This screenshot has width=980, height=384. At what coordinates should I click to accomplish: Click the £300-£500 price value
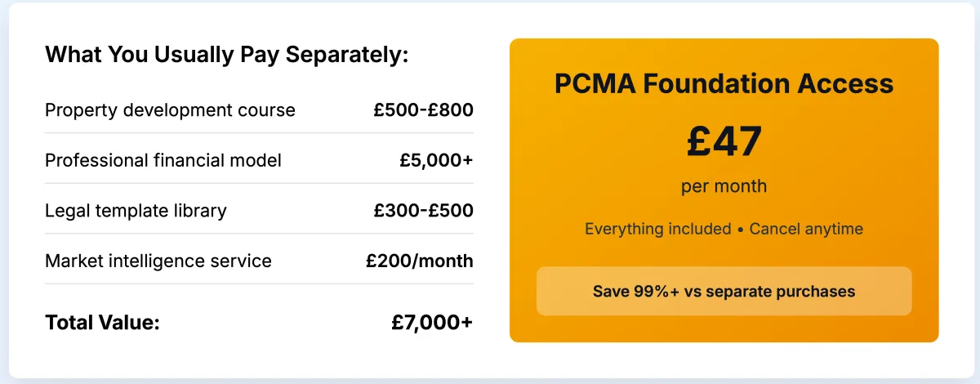coord(423,211)
